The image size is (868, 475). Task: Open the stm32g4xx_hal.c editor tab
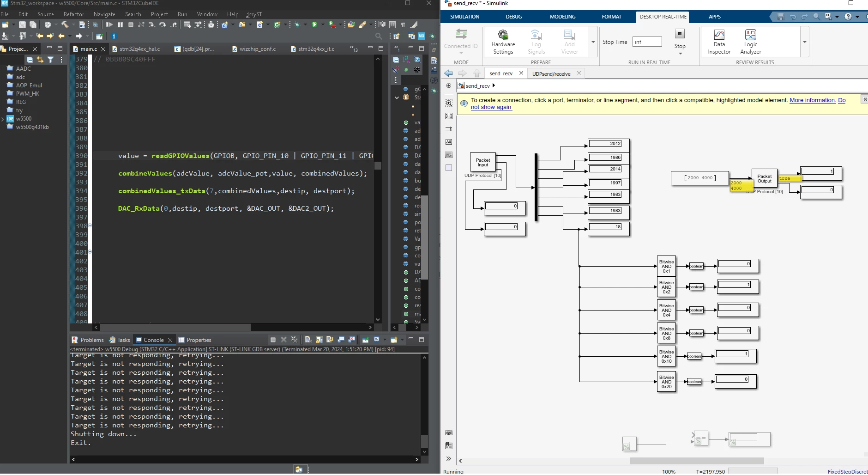(139, 49)
